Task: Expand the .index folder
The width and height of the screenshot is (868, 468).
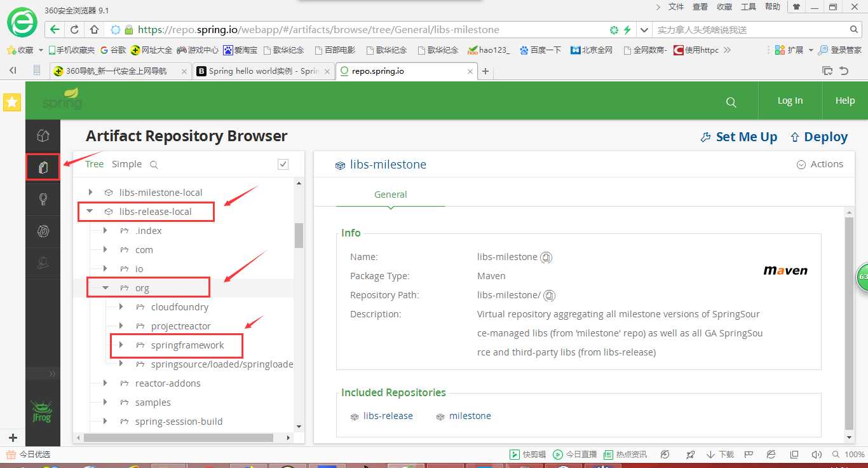Action: tap(105, 230)
